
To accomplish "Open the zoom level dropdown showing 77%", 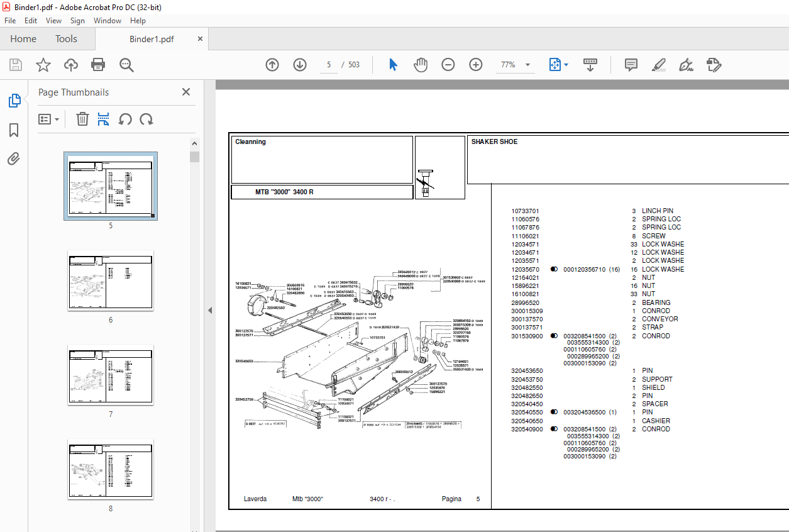I will click(516, 65).
